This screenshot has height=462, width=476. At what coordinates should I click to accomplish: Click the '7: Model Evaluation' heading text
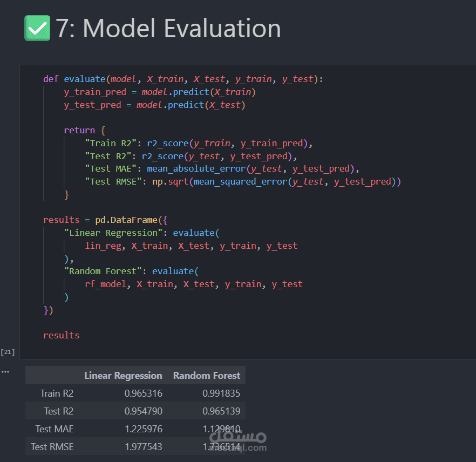pos(168,28)
